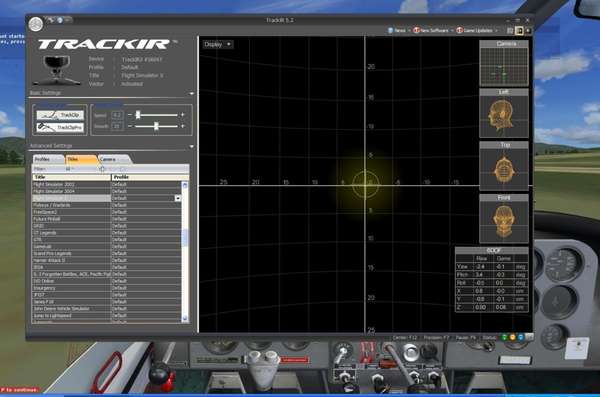Click plus icon on Smooth slider

tap(183, 126)
